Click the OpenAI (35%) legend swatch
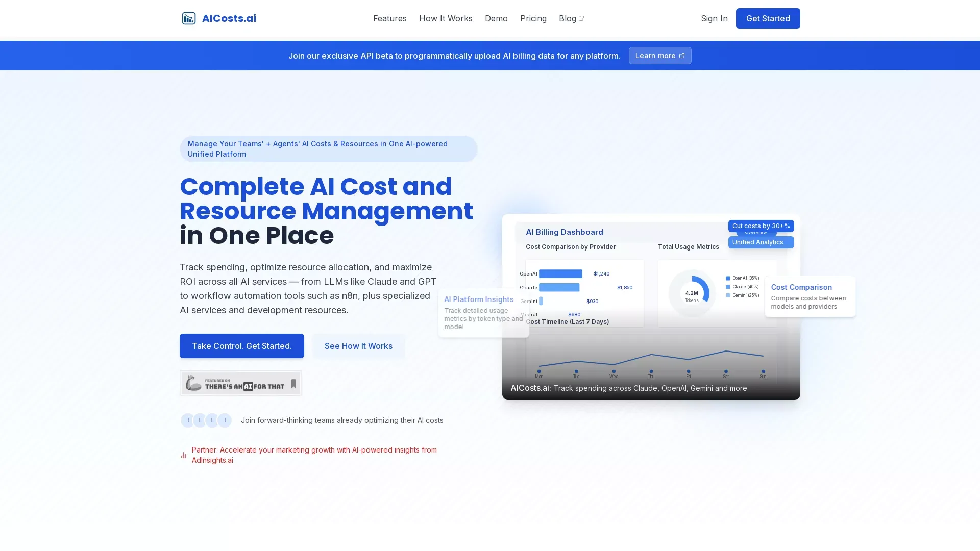980x551 pixels. click(x=728, y=279)
